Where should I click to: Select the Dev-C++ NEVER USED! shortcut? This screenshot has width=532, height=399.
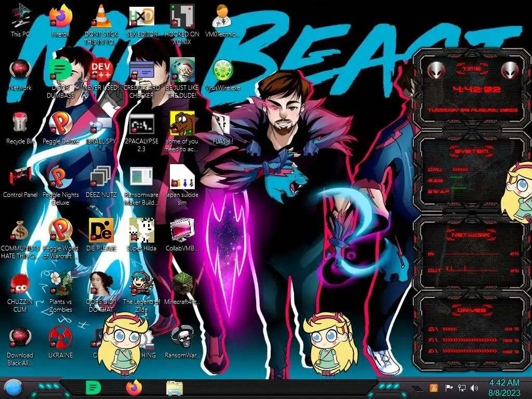101,70
